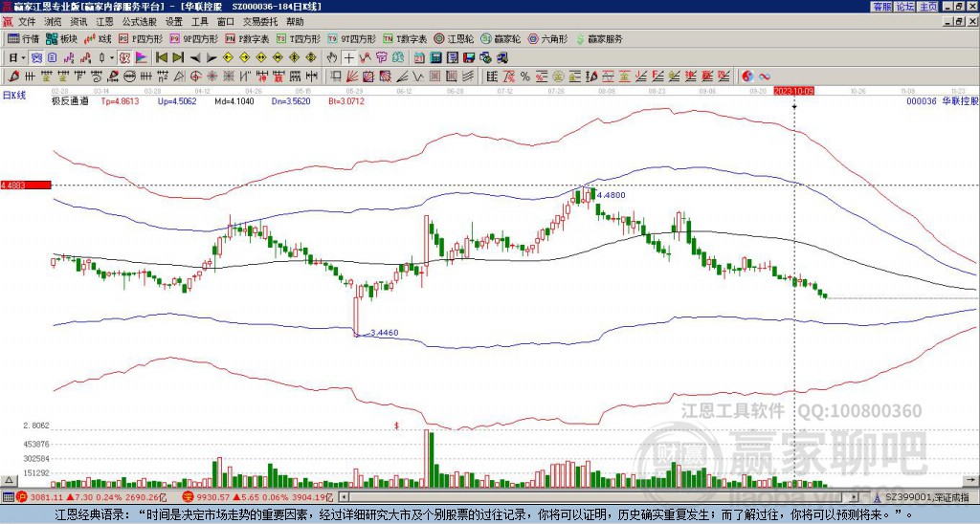The width and height of the screenshot is (980, 524).
Task: Select the red crosshair circle tool
Action: 195,76
